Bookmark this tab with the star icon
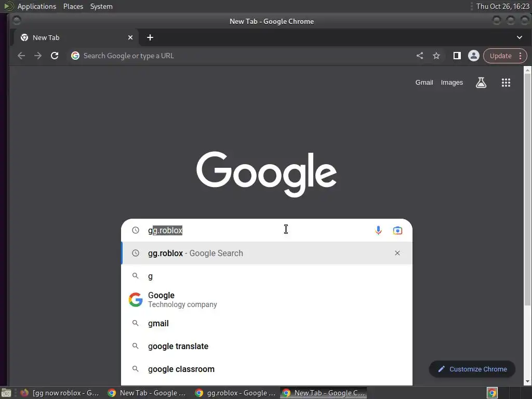Viewport: 532px width, 399px height. pyautogui.click(x=436, y=56)
